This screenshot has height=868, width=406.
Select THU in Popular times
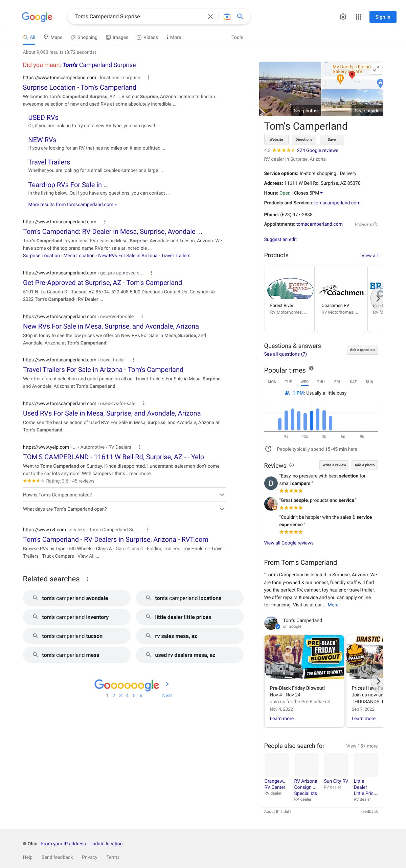(321, 382)
